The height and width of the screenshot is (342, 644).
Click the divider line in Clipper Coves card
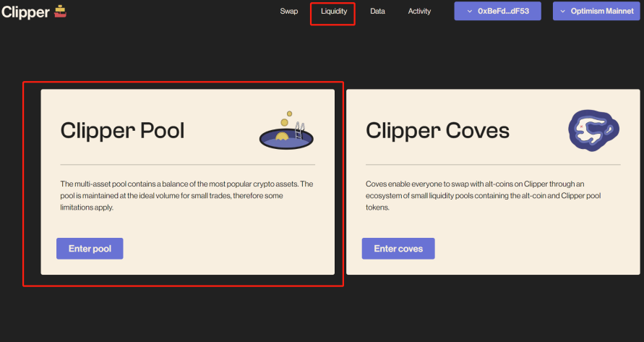492,165
